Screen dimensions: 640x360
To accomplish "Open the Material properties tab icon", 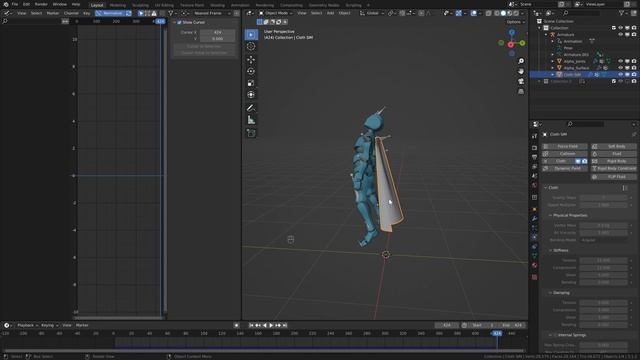I will click(534, 265).
